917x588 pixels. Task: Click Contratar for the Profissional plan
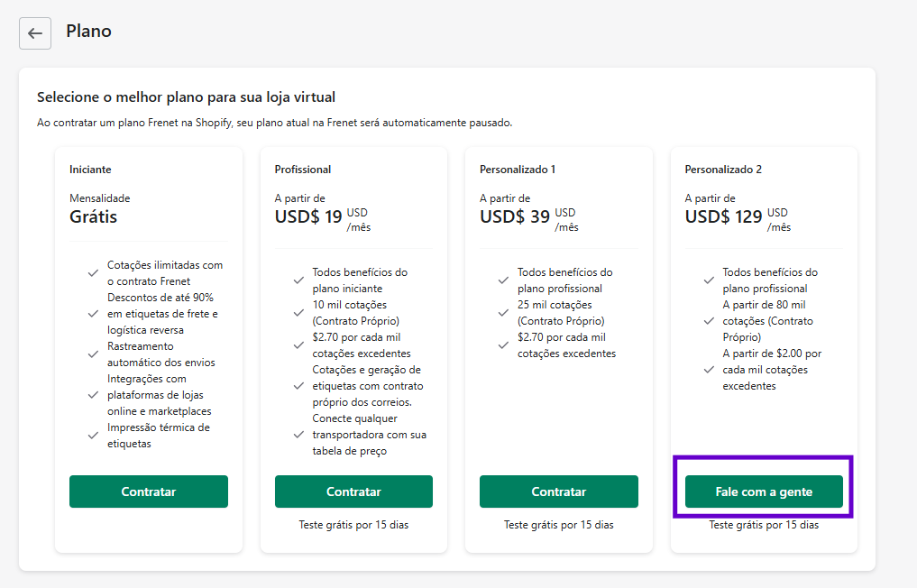(x=353, y=492)
